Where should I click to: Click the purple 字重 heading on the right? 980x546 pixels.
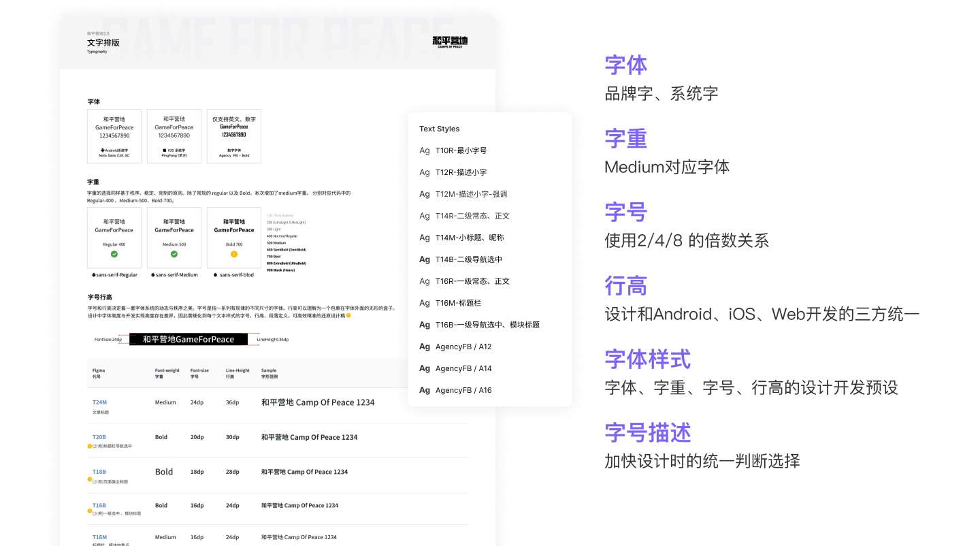click(x=626, y=139)
